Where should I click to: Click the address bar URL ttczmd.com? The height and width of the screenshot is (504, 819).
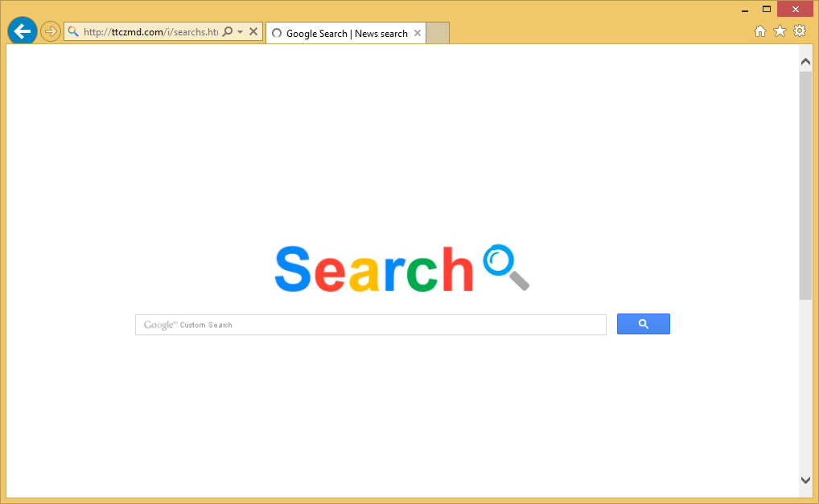(x=151, y=32)
